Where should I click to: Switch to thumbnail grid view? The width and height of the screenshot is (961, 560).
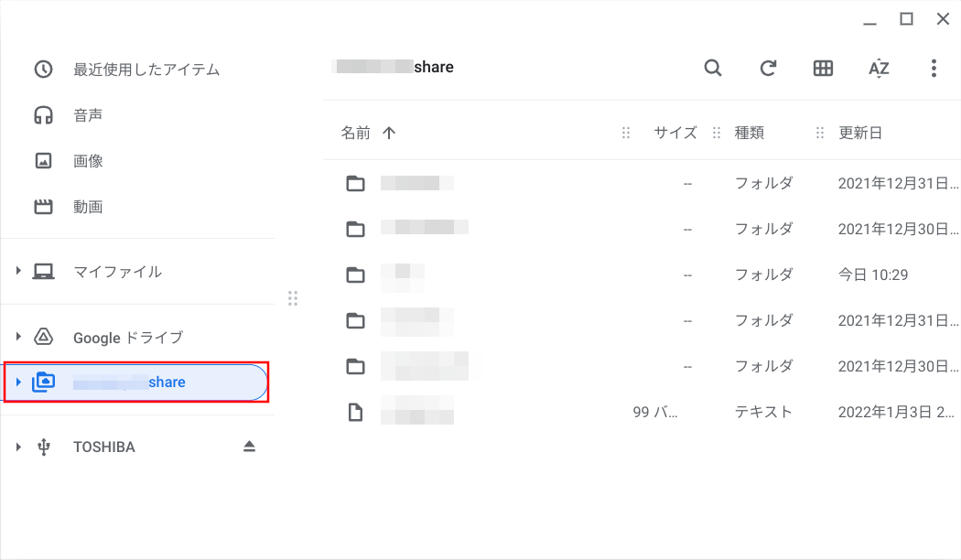tap(823, 69)
